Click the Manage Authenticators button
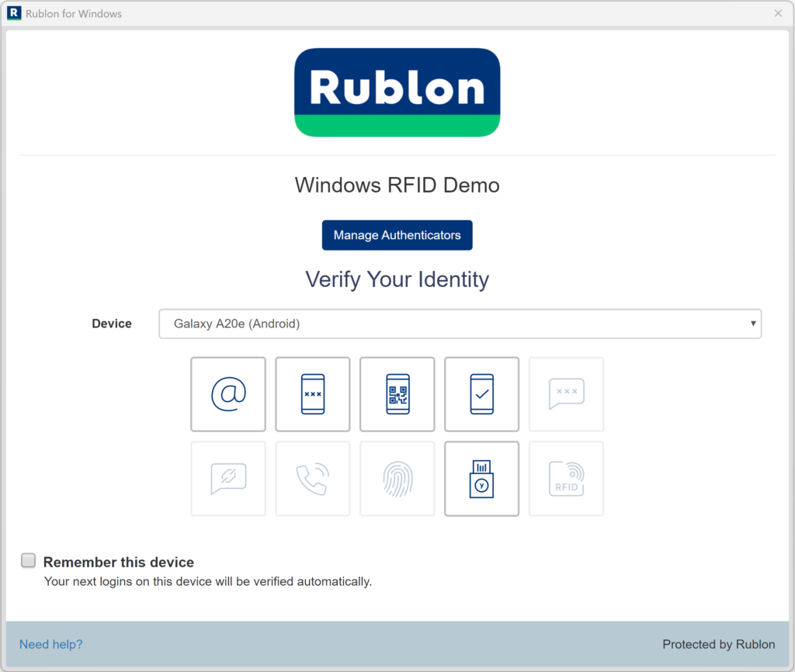 397,234
